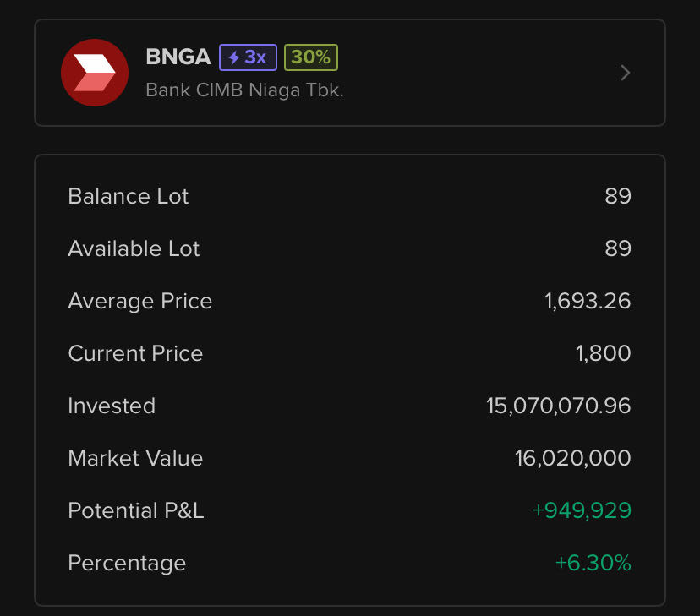Select the average price 1,693.26
The width and height of the screenshot is (700, 616).
[588, 301]
